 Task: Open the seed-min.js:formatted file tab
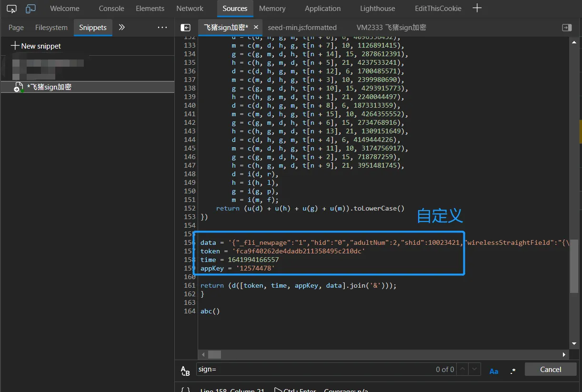[x=302, y=28]
